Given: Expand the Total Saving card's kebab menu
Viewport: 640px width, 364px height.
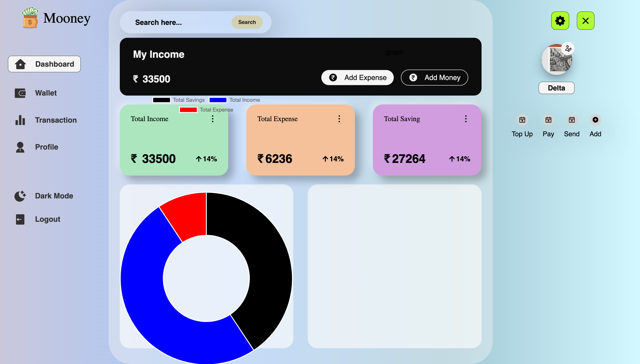Looking at the screenshot, I should [466, 119].
